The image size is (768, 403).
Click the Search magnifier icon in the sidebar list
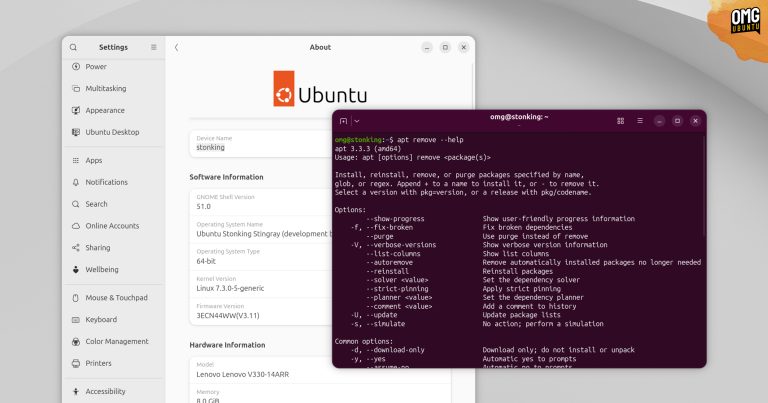[76, 204]
